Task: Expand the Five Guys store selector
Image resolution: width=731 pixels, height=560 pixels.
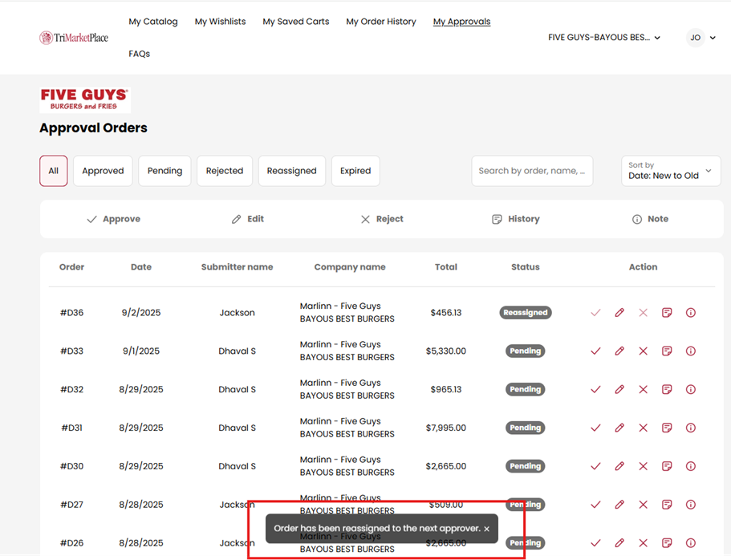Action: tap(603, 38)
